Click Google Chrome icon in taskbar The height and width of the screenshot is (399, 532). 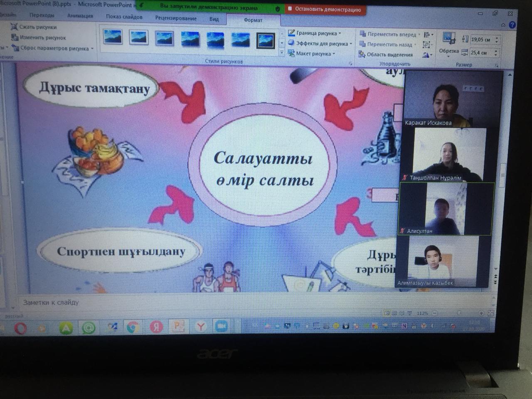pos(133,328)
